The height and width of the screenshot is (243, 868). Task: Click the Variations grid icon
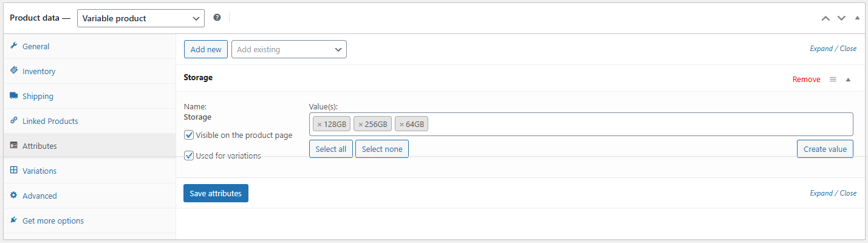pyautogui.click(x=14, y=171)
